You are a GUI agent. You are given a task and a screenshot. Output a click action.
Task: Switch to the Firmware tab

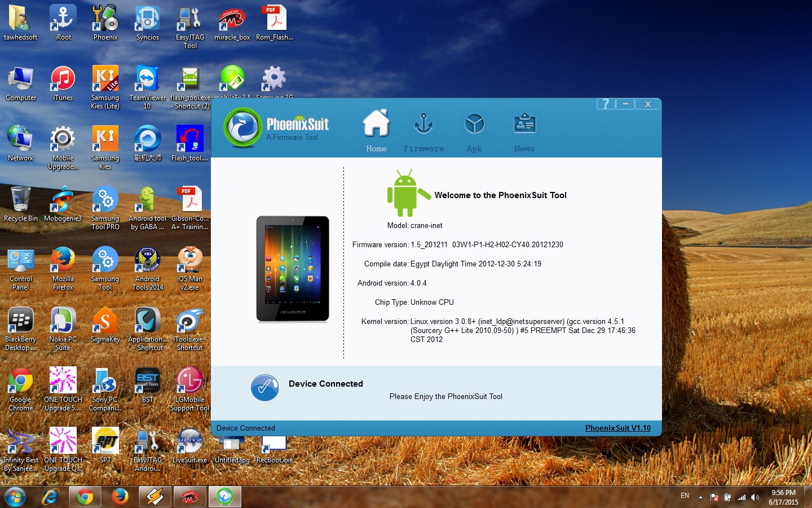(423, 133)
